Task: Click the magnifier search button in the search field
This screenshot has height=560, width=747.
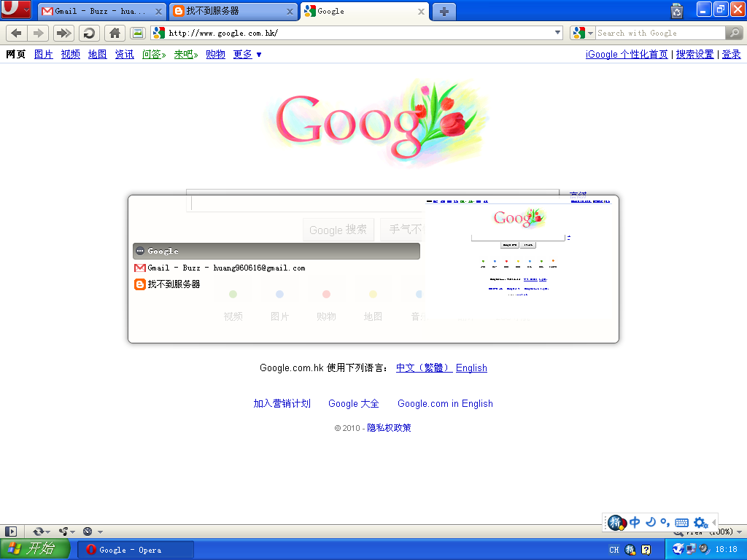Action: pos(734,33)
